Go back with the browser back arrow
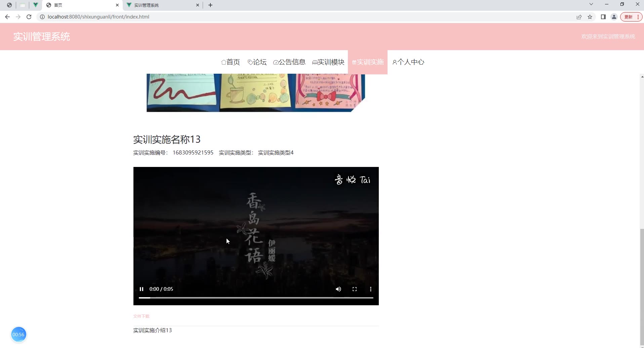The image size is (644, 348). pyautogui.click(x=7, y=17)
